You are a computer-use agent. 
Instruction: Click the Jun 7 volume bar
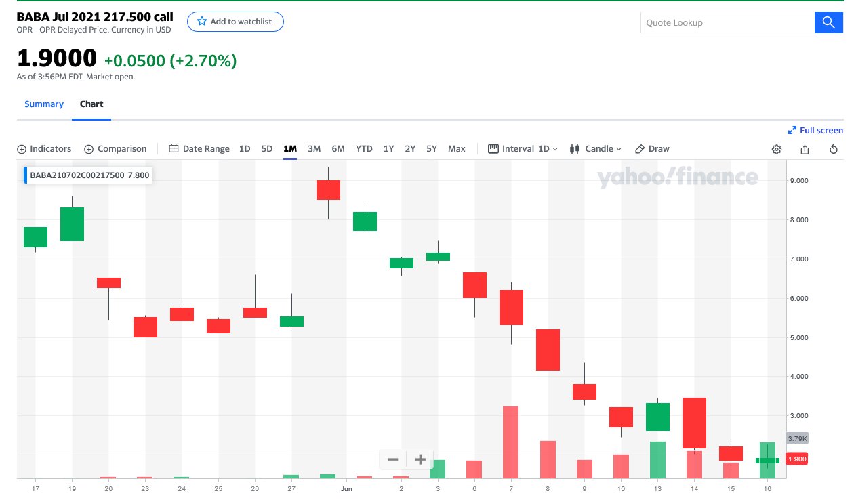tap(511, 442)
